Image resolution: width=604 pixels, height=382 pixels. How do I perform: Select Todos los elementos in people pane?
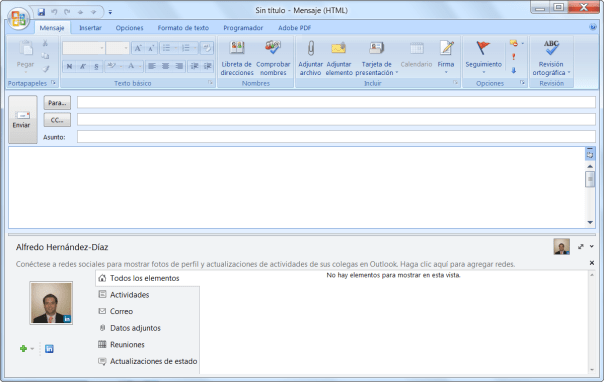tap(148, 278)
